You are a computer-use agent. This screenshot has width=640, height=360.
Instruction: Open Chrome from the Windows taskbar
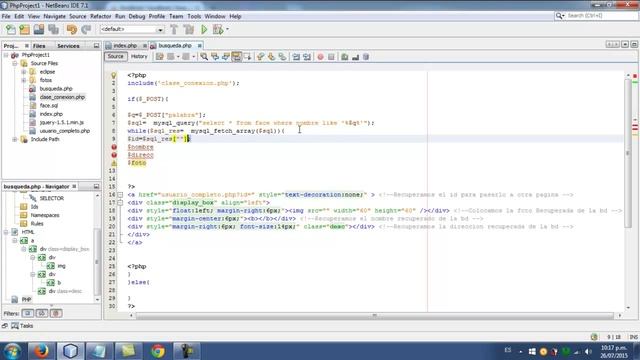click(x=158, y=351)
